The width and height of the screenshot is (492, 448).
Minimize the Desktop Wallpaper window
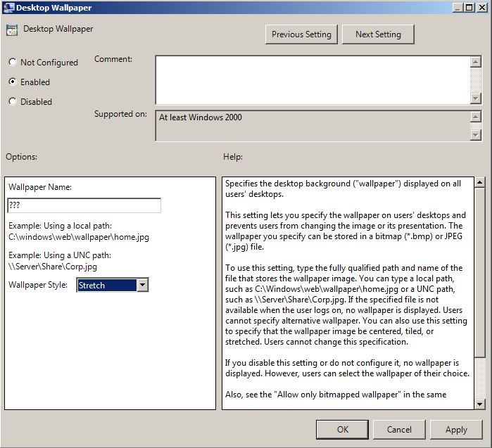[458, 8]
